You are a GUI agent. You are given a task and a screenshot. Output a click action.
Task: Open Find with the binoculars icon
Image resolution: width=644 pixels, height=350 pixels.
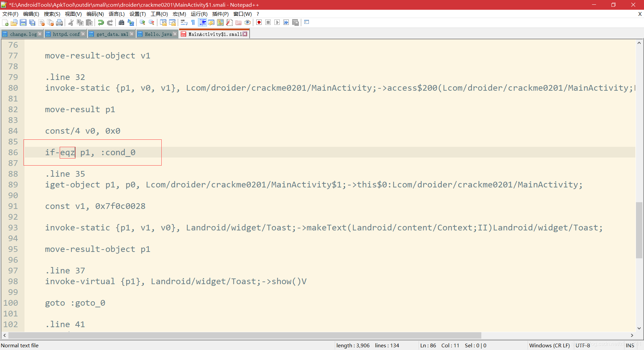click(121, 23)
